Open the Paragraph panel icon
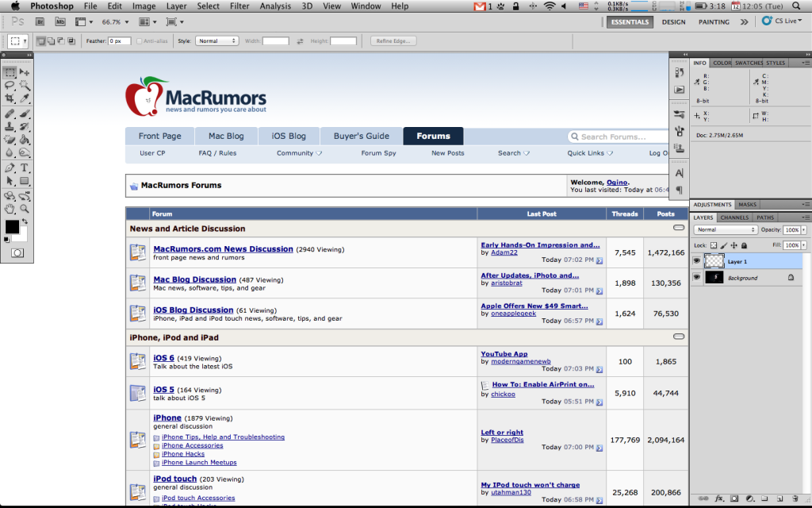The image size is (812, 508). (679, 190)
